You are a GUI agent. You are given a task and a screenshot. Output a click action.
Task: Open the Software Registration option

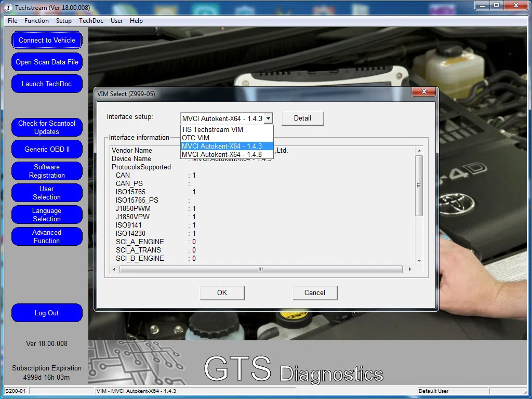point(47,171)
